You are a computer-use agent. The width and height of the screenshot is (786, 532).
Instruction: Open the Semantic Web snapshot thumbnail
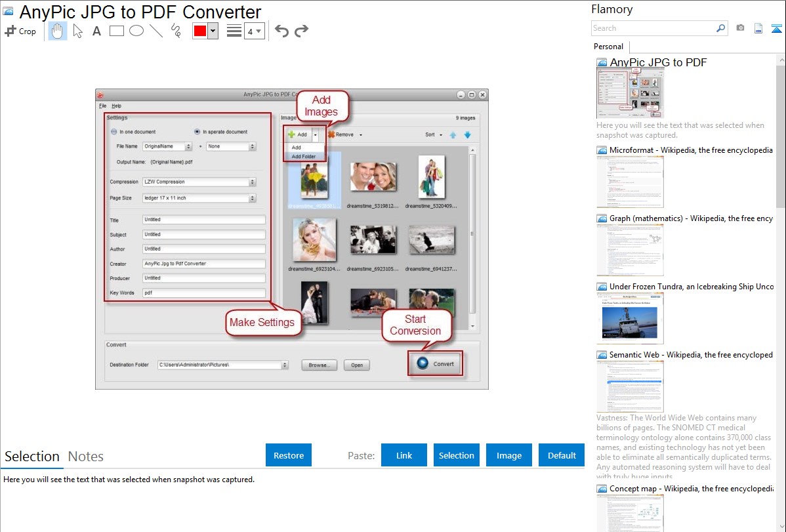point(630,386)
